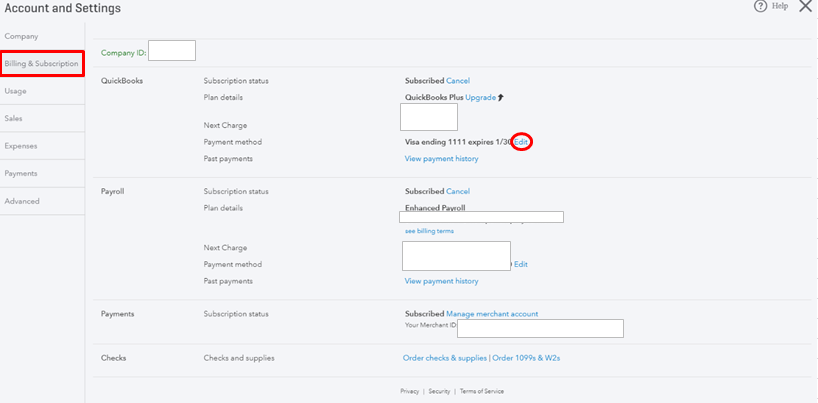Click the Account and Settings title

pos(63,8)
